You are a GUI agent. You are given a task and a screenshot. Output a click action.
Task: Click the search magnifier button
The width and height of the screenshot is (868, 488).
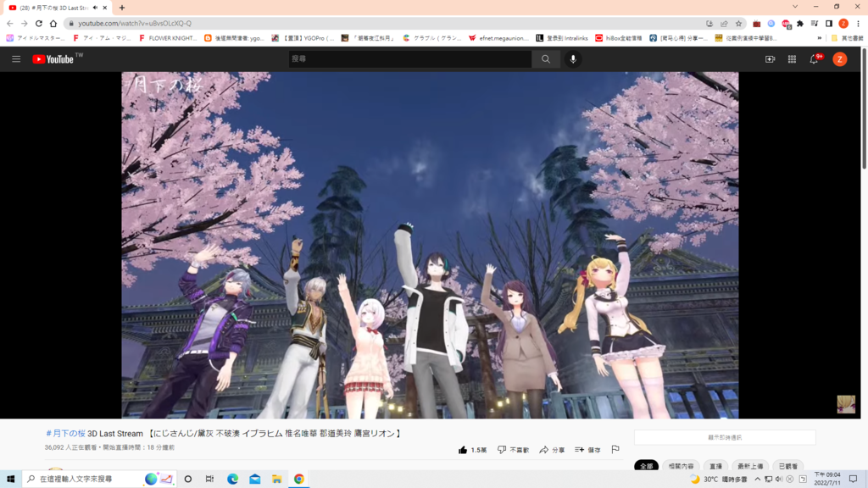click(546, 58)
